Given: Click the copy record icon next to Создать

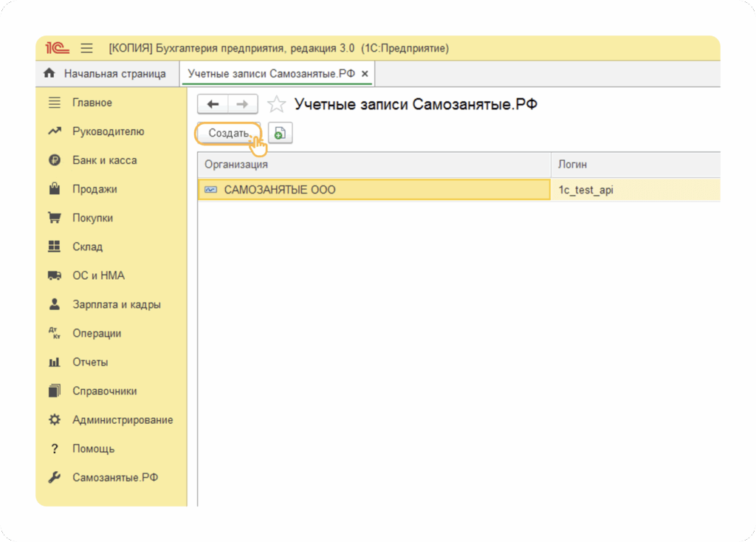Looking at the screenshot, I should click(280, 133).
